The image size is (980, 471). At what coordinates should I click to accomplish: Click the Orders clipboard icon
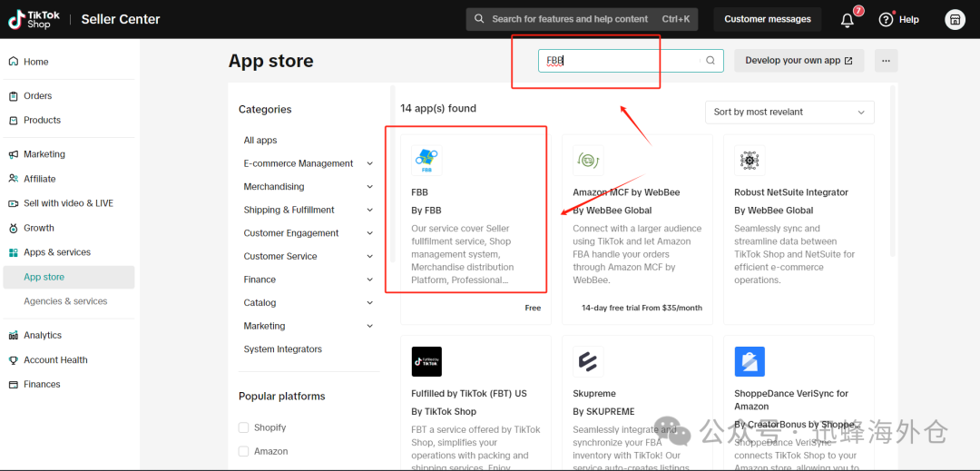coord(13,95)
